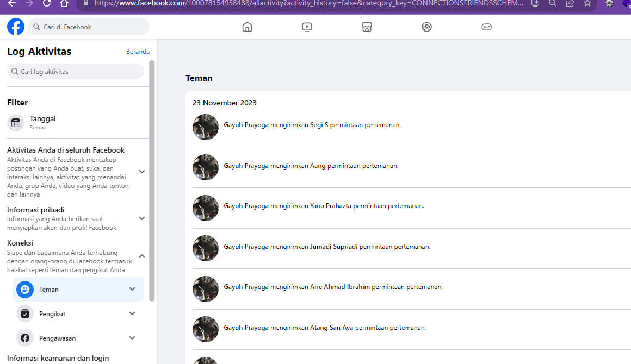631x364 pixels.
Task: Click the sidebar vertical scrollbar
Action: [x=152, y=181]
